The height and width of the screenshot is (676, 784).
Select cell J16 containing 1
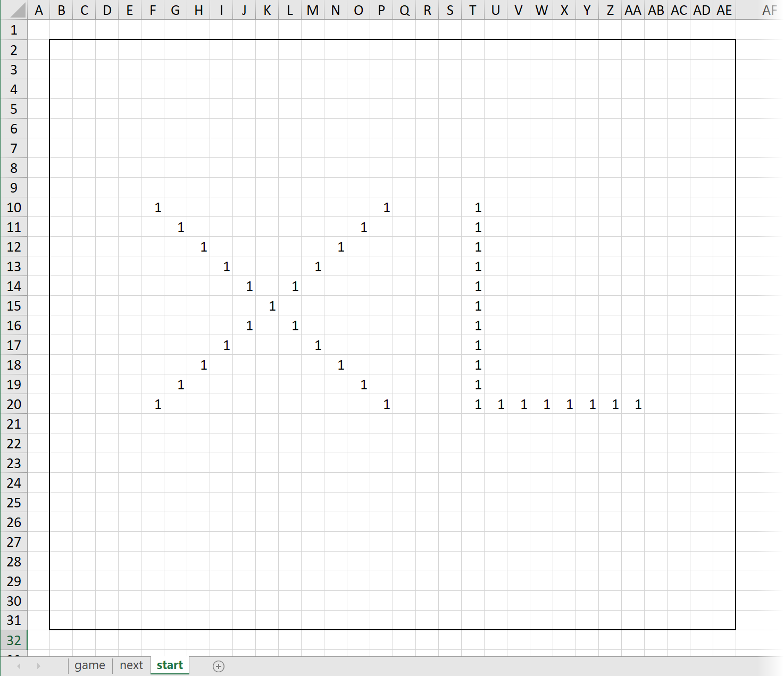[x=244, y=325]
